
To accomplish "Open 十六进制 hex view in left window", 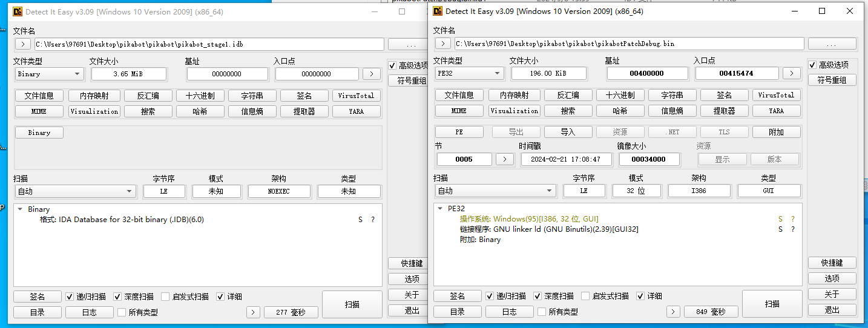I will click(200, 96).
